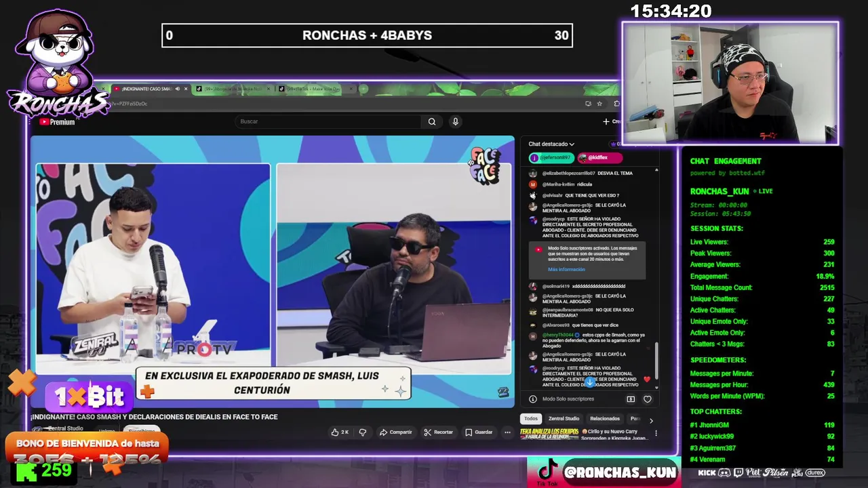This screenshot has height=488, width=868.
Task: Click the RONCHAS_KUN LIVE label
Action: 731,192
